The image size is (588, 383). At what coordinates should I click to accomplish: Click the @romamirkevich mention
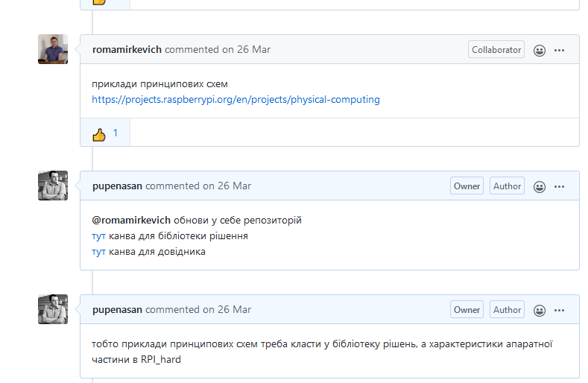pos(131,220)
